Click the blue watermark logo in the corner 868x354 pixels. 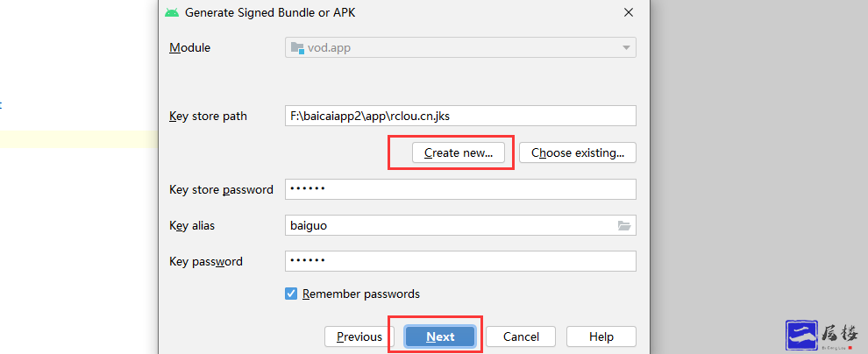point(800,333)
